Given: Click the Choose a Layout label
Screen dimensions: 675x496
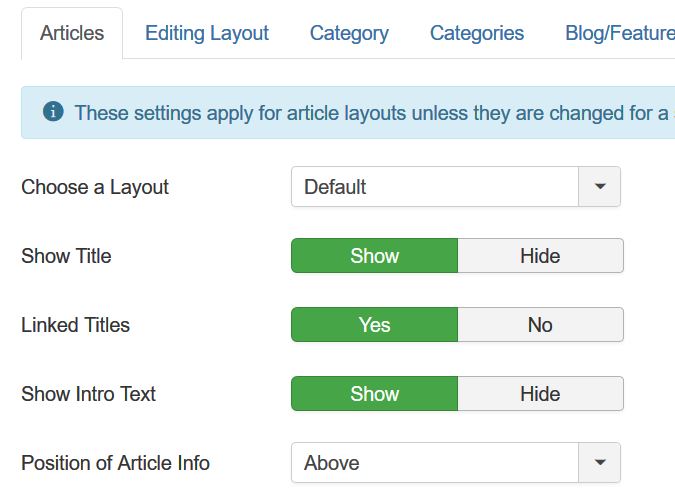Looking at the screenshot, I should [x=95, y=187].
